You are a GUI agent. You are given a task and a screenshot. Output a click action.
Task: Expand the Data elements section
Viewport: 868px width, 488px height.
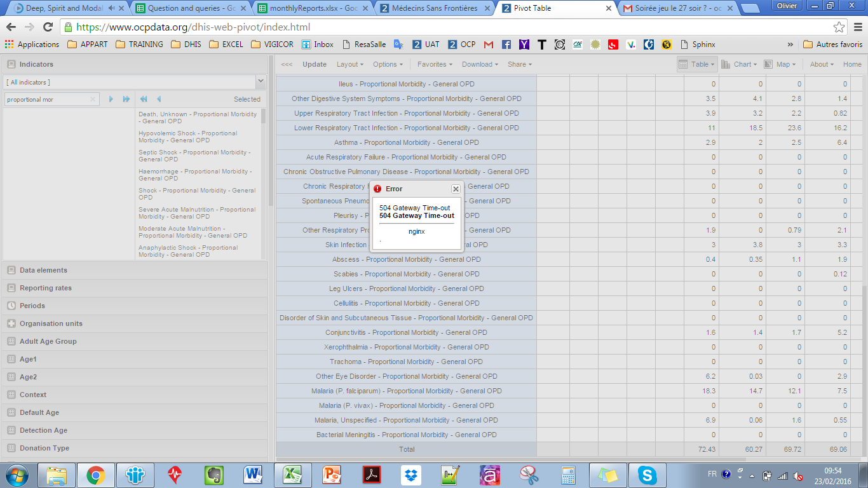[x=43, y=270]
